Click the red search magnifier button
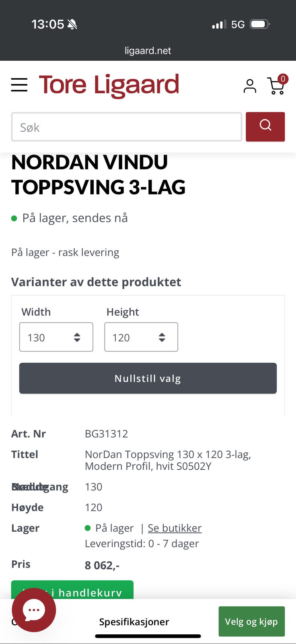Image resolution: width=296 pixels, height=644 pixels. [x=265, y=127]
